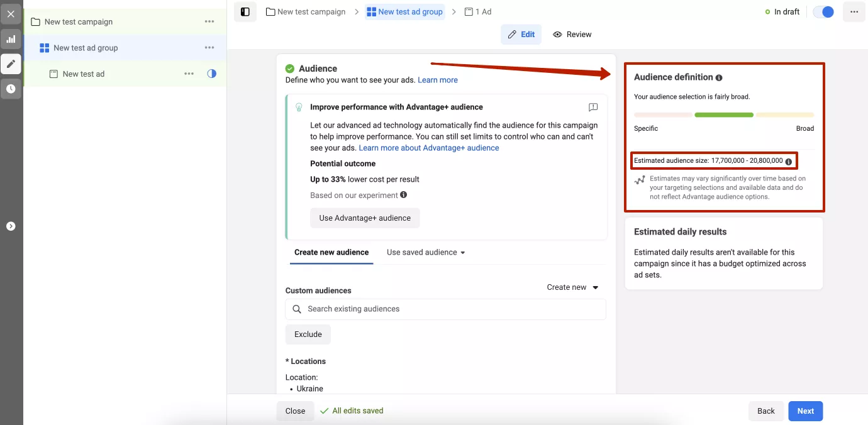Image resolution: width=868 pixels, height=425 pixels.
Task: Click the Custom audiences label
Action: click(318, 290)
